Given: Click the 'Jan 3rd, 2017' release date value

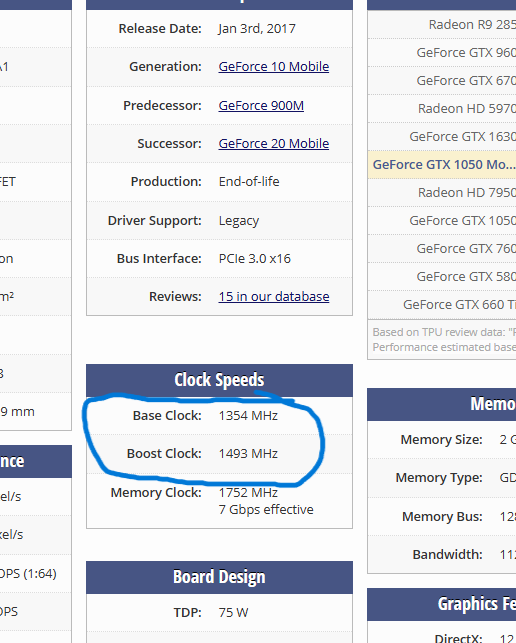Looking at the screenshot, I should [x=257, y=29].
